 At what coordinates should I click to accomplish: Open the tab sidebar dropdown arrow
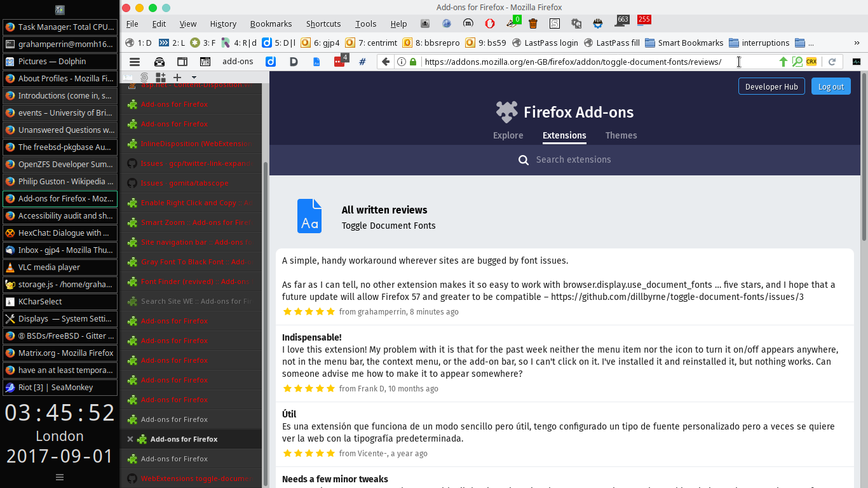194,78
